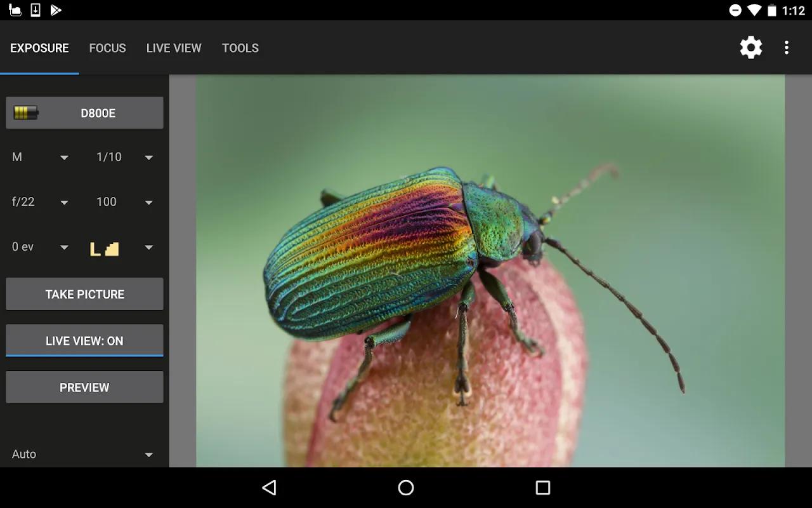Image resolution: width=812 pixels, height=508 pixels.
Task: Tap the Android back navigation icon
Action: point(269,488)
